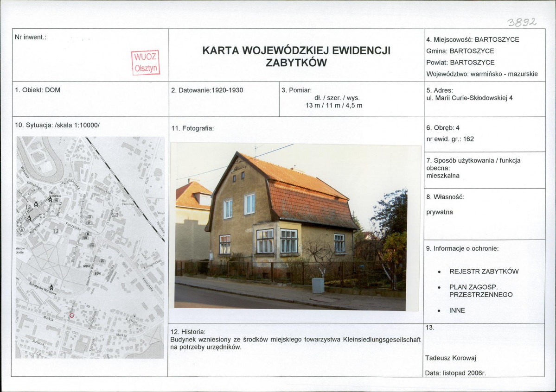Click 'E. Plater' street label on map
556x392 pixels.
point(131,320)
